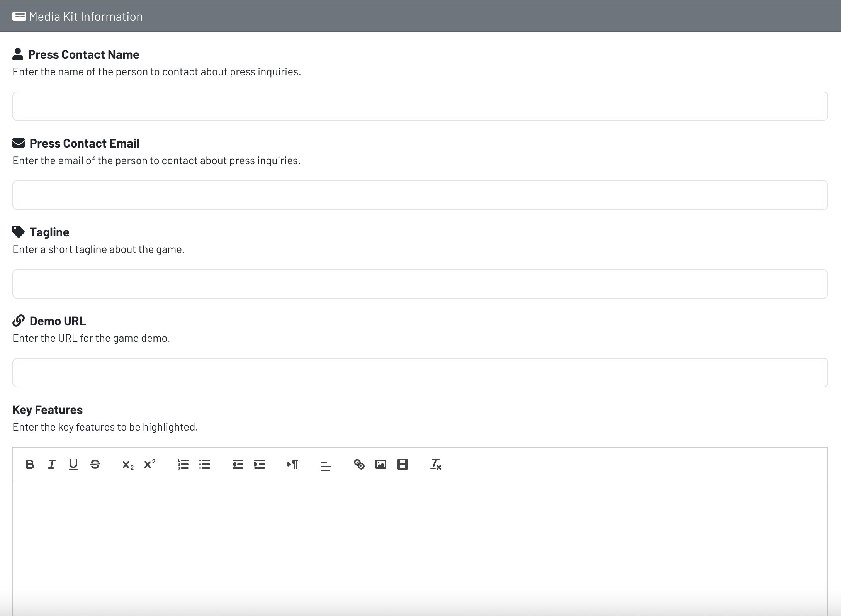Open text alignment options

[x=325, y=464]
